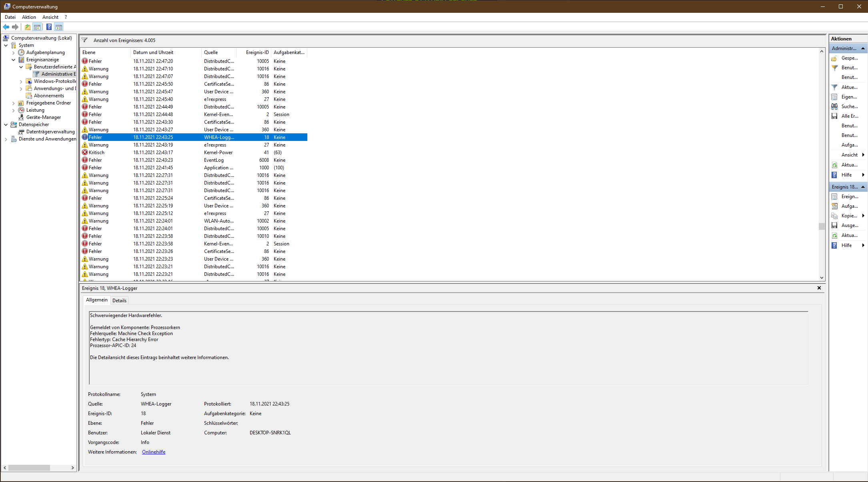Open the Aktion menu
Screen dimensions: 868x482
29,17
